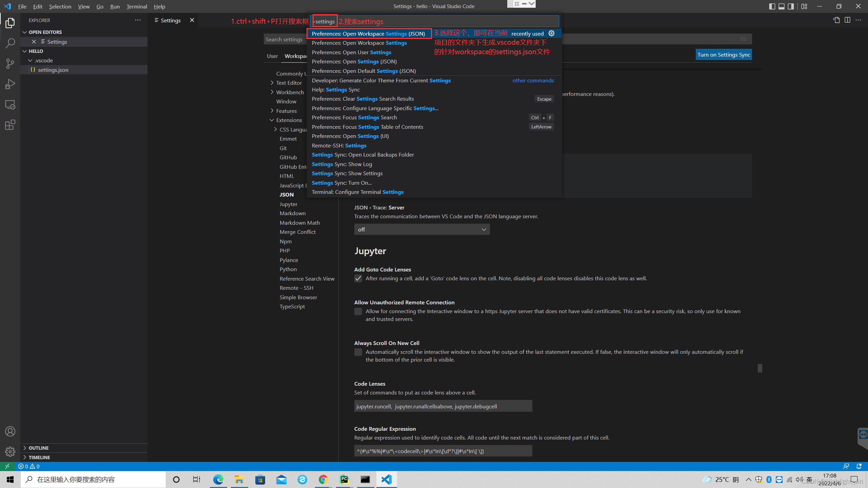
Task: Select Preferences Open Workspace Settings JSON menu item
Action: pyautogui.click(x=368, y=33)
